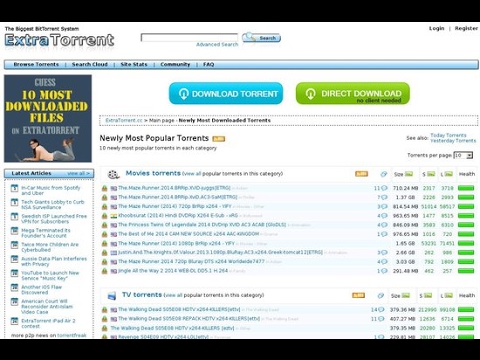The height and width of the screenshot is (360, 480).
Task: Open Mega Terminated Its Founder's Account article
Action: [x=46, y=233]
